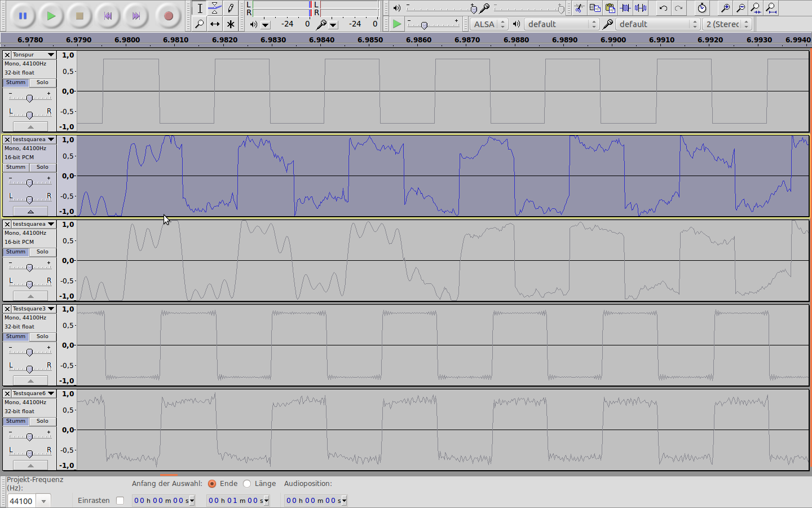Viewport: 812px width, 508px height.
Task: Close the Testsquare3 track
Action: click(7, 309)
